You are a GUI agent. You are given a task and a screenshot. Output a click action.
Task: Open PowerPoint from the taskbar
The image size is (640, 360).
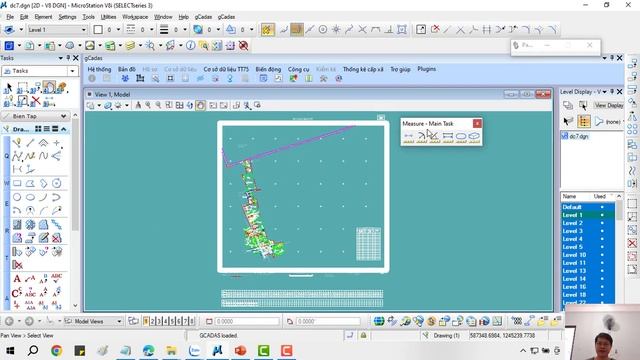tap(240, 350)
